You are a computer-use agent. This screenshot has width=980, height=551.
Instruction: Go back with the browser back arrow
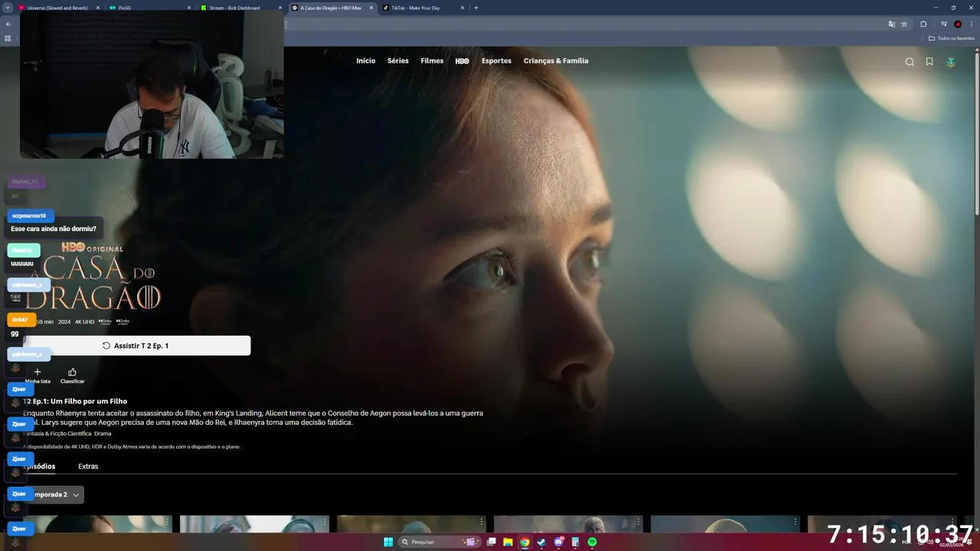[8, 24]
